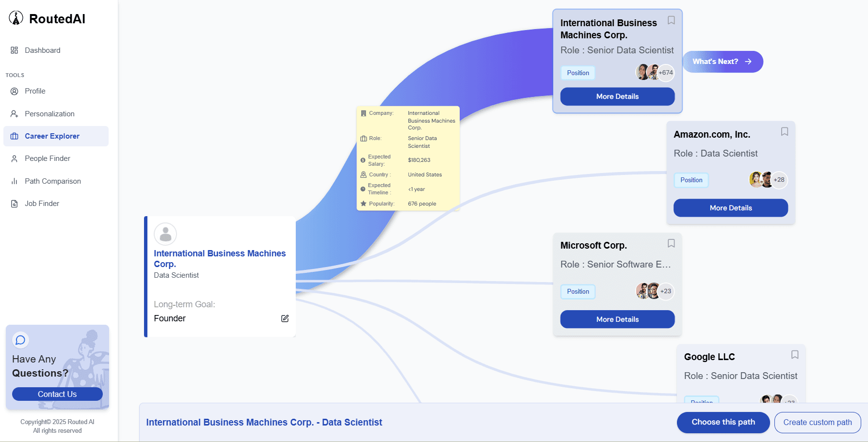Image resolution: width=868 pixels, height=442 pixels.
Task: Bookmark the IBM Senior Data Scientist card
Action: click(x=671, y=20)
